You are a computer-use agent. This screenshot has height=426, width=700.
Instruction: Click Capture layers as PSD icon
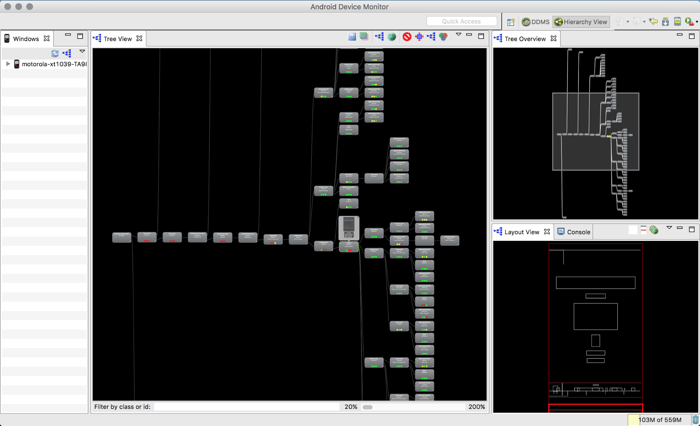tap(364, 37)
